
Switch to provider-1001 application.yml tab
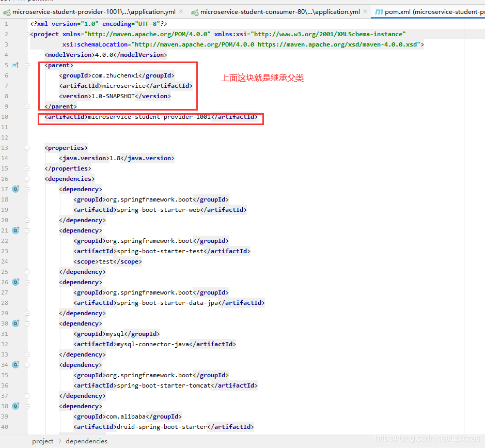(93, 12)
